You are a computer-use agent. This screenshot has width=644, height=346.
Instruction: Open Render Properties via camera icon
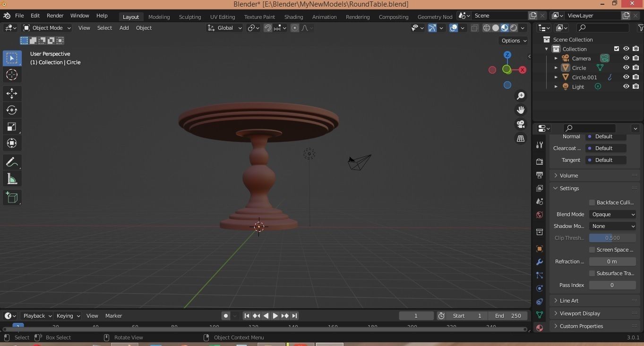[x=539, y=161]
